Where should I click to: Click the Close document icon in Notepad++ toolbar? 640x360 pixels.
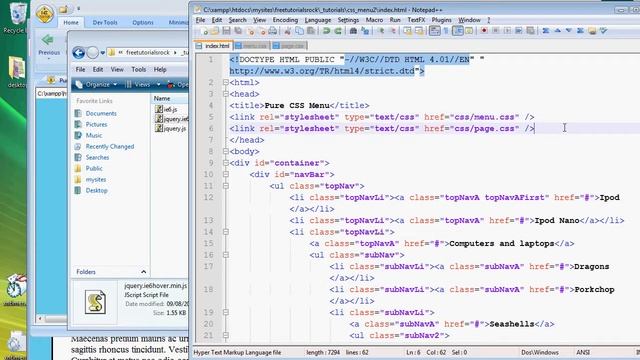(x=251, y=31)
